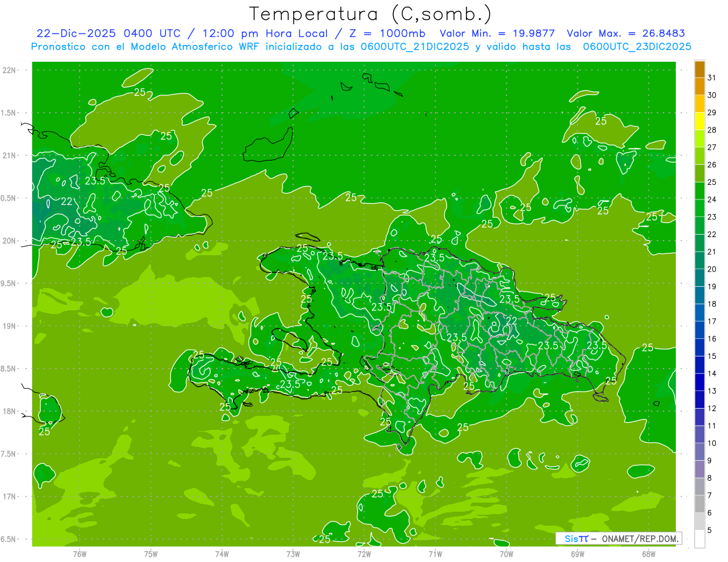Pick the blue legend swatch between 16 and 17

(x=699, y=330)
